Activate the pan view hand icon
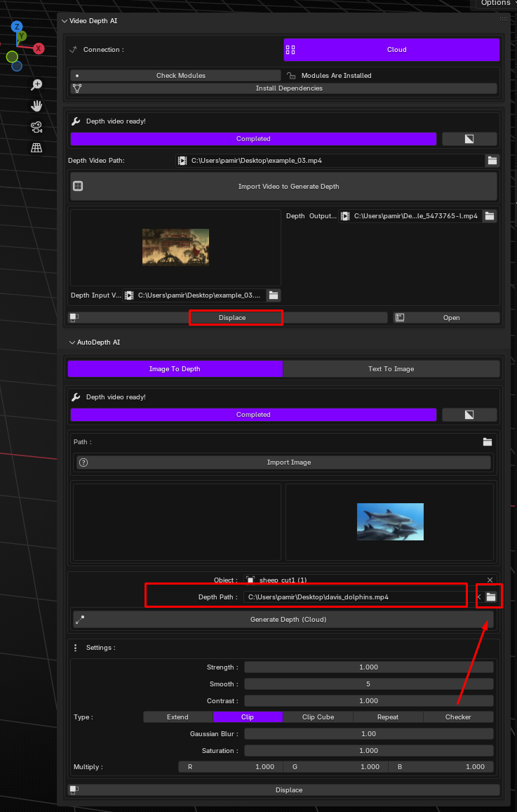 point(36,106)
